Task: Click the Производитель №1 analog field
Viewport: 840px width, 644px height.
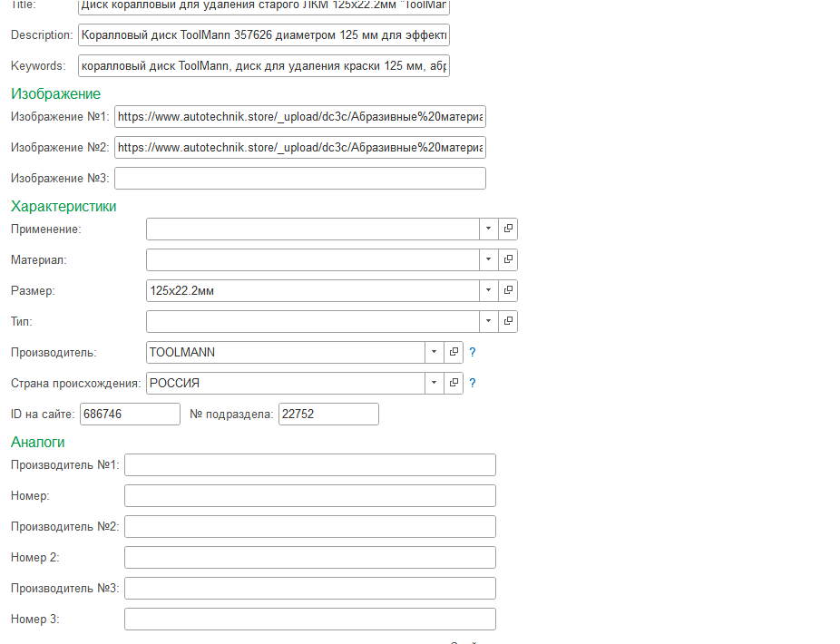Action: [x=309, y=465]
